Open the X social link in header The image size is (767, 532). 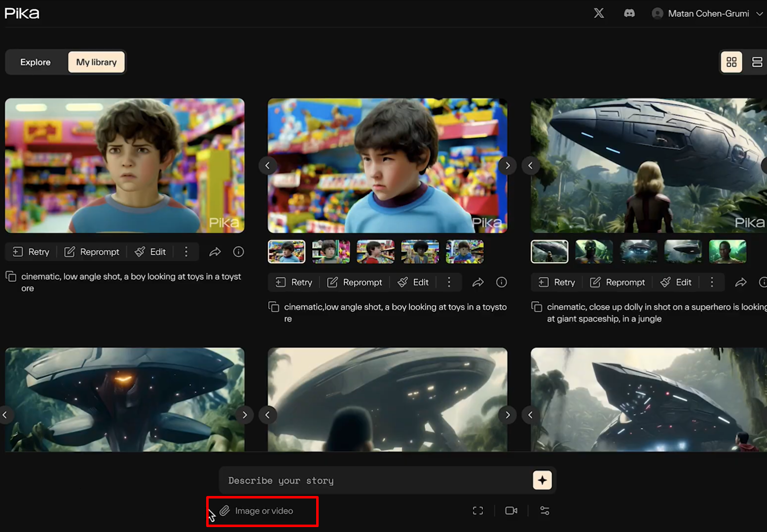coord(599,13)
